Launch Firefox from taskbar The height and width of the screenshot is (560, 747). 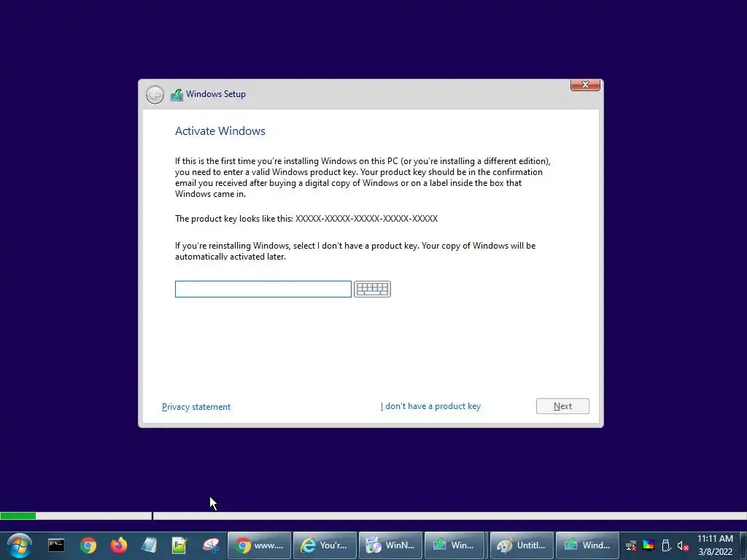click(119, 545)
